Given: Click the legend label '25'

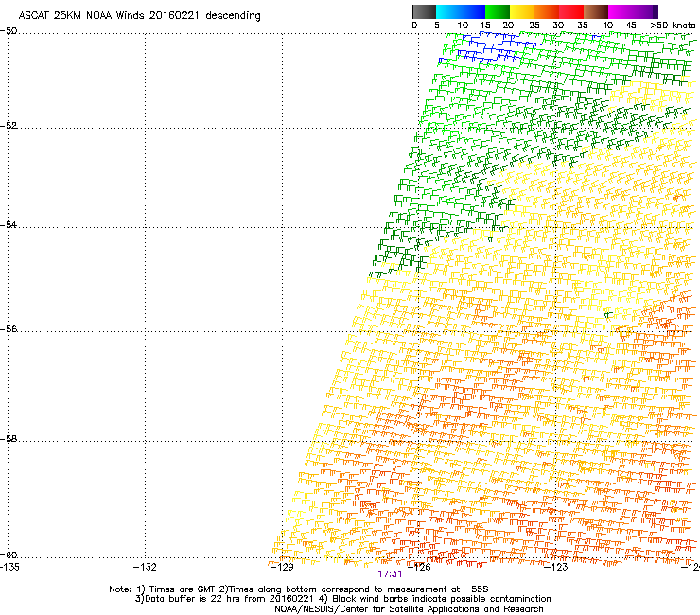Looking at the screenshot, I should [534, 26].
